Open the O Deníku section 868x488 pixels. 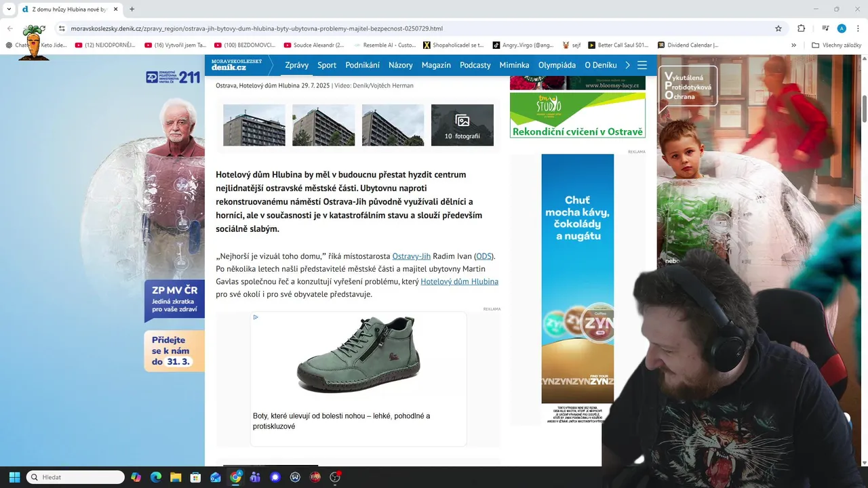tap(601, 65)
